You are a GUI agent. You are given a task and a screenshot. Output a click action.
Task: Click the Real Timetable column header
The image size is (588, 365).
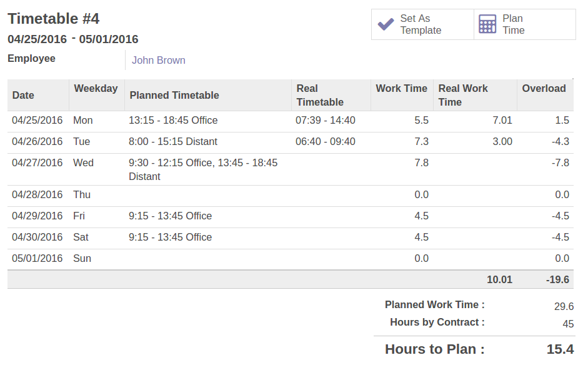pos(320,95)
